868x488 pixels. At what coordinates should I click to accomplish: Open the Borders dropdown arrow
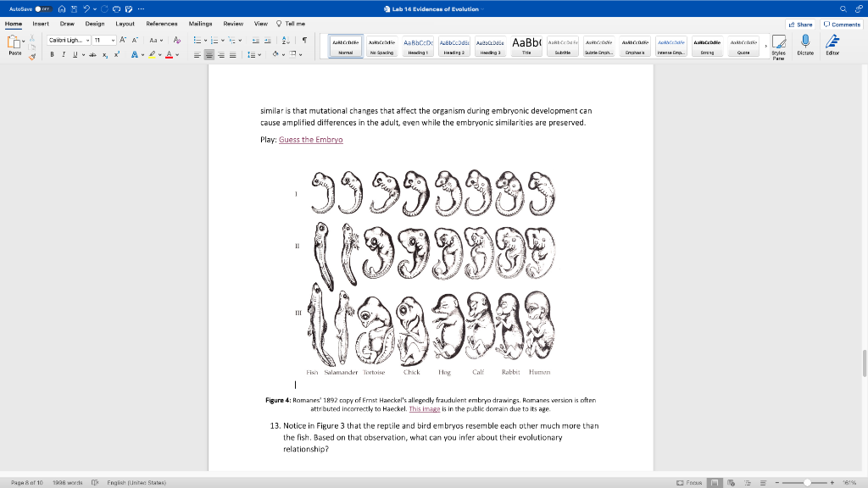[x=301, y=55]
